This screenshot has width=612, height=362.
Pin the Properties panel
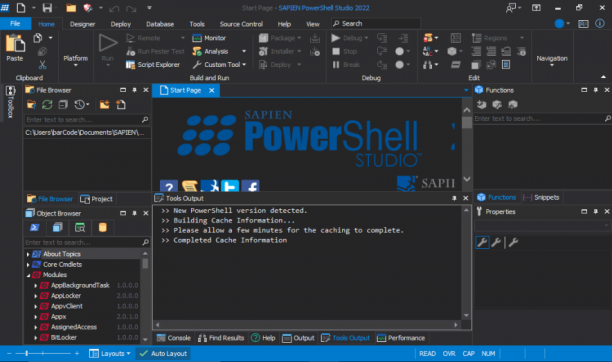[596, 211]
